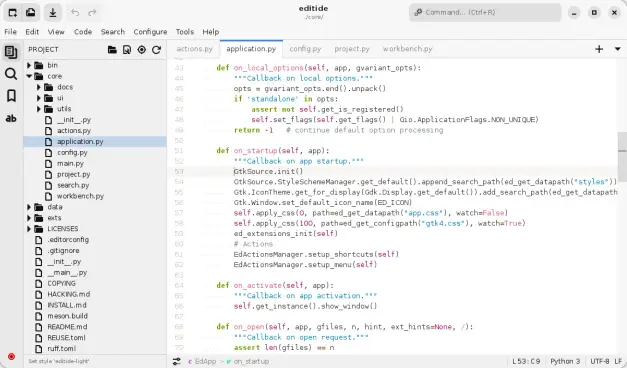Viewport: 627px width, 368px height.
Task: Switch to the project.py tab
Action: tap(352, 49)
